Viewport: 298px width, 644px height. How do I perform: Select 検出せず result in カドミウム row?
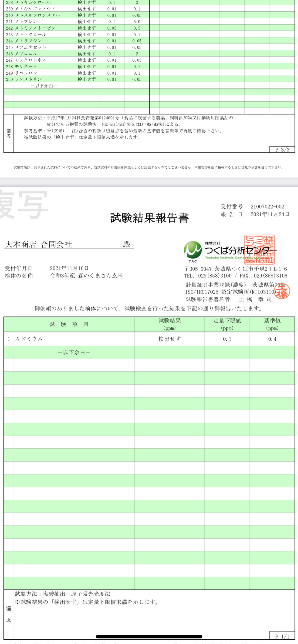169,339
